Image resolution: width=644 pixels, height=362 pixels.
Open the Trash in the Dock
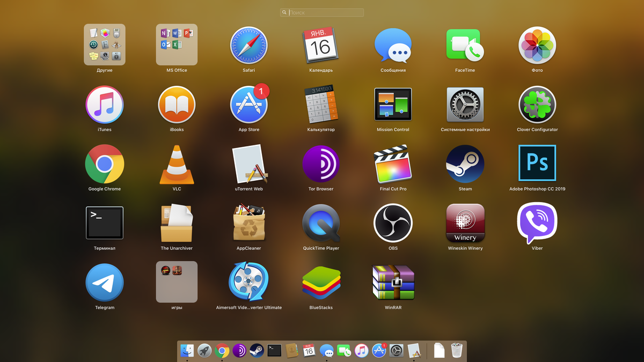coord(457,350)
